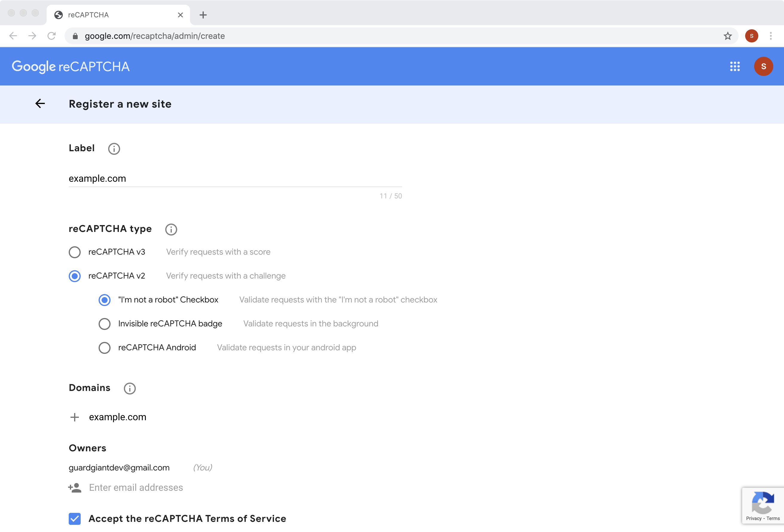The height and width of the screenshot is (532, 784).
Task: Click the browser back arrow
Action: [x=13, y=36]
